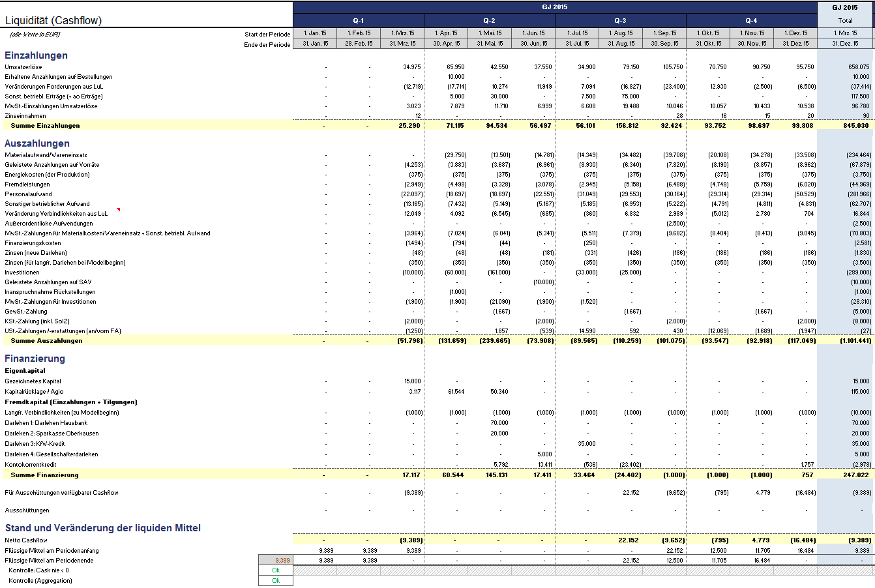
Task: Select the Q-1 quarter header
Action: click(359, 21)
